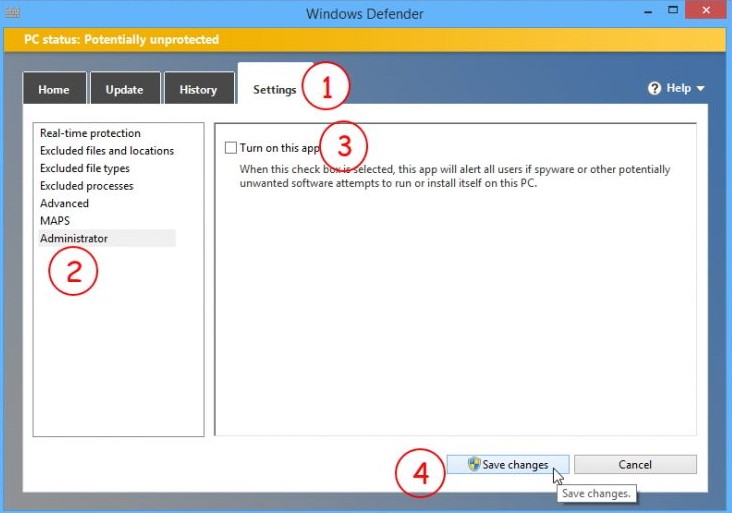
Task: Click the shield icon on Save changes
Action: pyautogui.click(x=474, y=465)
